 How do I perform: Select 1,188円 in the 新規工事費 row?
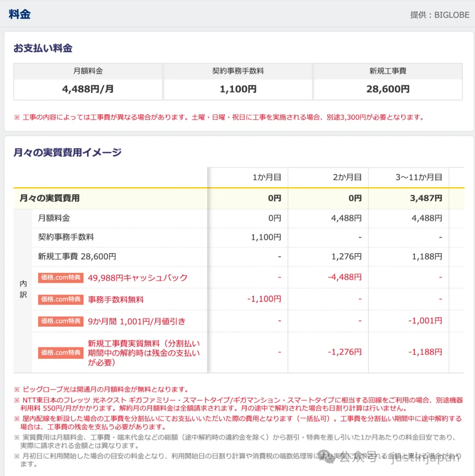click(x=427, y=257)
